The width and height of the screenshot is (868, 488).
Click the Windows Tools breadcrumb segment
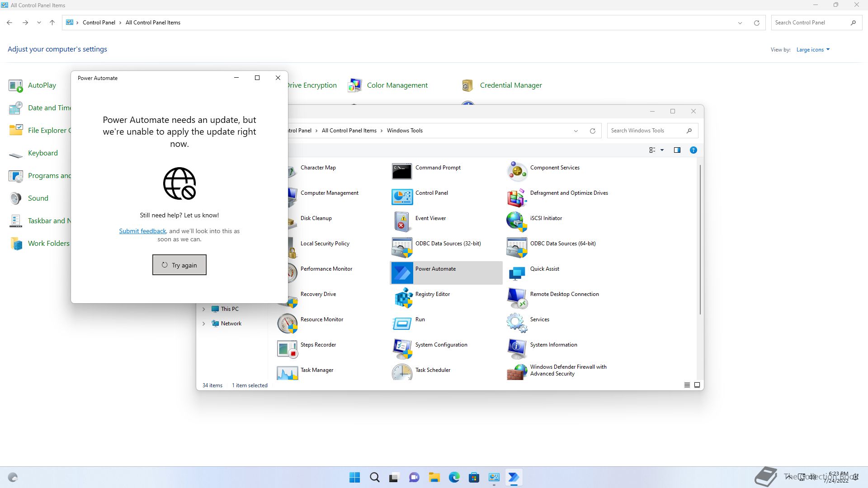click(405, 131)
